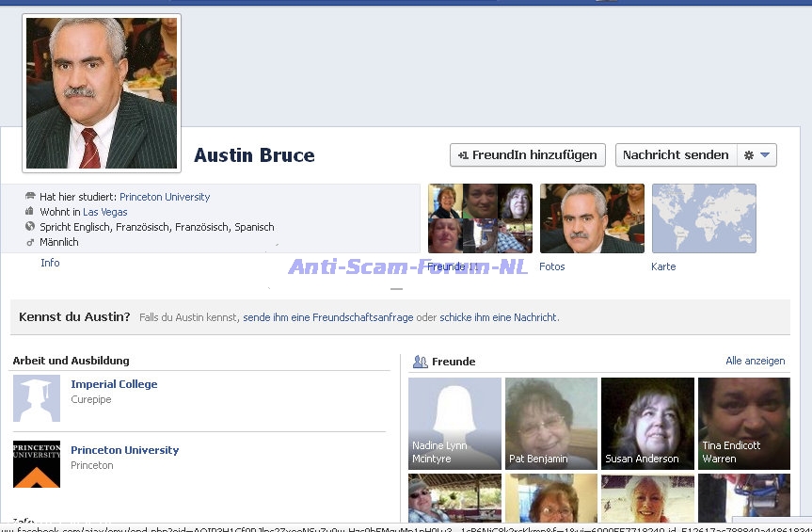Show all friends via Alle anzeigen
Screen dimensions: 812x532
[755, 361]
